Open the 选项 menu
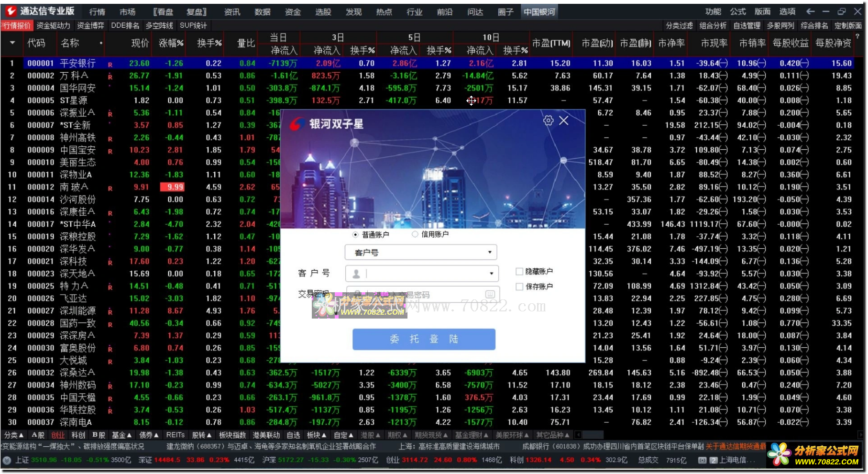Viewport: 868px width, 474px height. click(x=787, y=11)
